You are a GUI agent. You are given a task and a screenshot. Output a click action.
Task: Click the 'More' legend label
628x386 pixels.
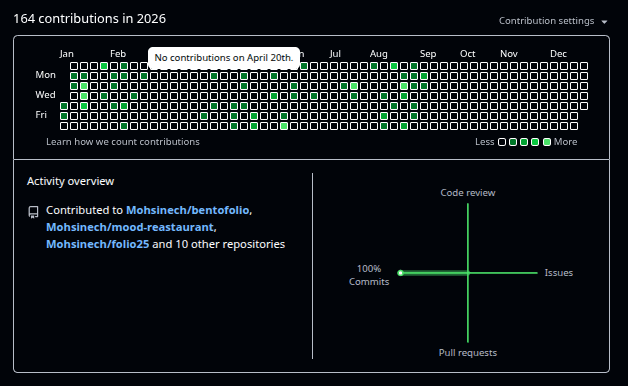[x=566, y=142]
